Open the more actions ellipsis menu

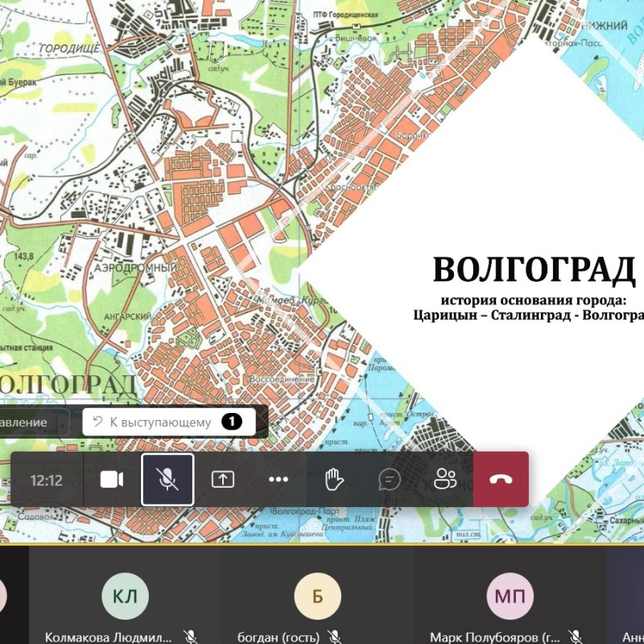[x=279, y=480]
